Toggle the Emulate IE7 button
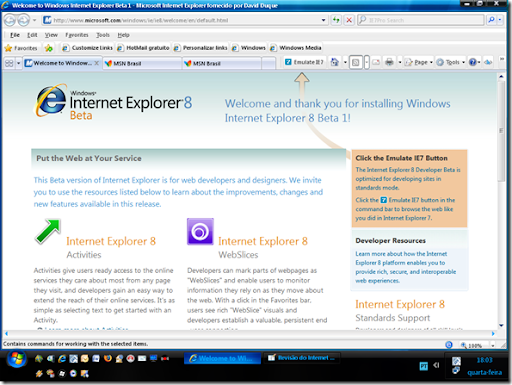Image resolution: width=512 pixels, height=385 pixels. coord(304,62)
